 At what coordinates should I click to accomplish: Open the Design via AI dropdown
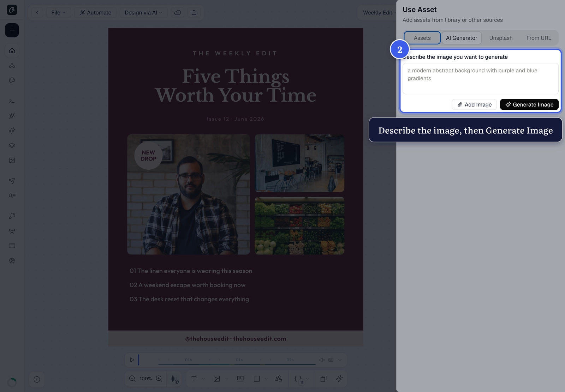tap(143, 12)
